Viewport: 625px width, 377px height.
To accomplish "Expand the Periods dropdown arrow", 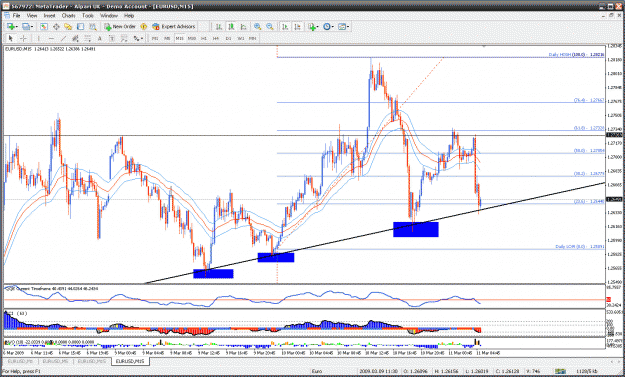I will point(333,27).
